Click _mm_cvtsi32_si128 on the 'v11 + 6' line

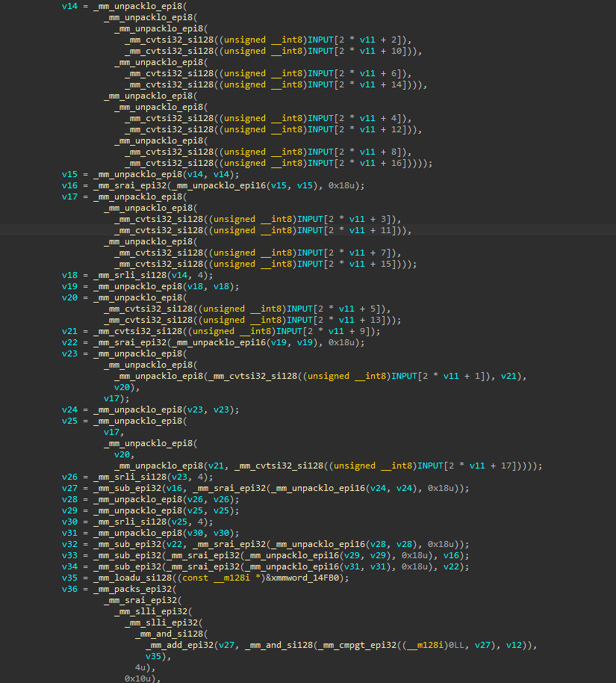[169, 73]
